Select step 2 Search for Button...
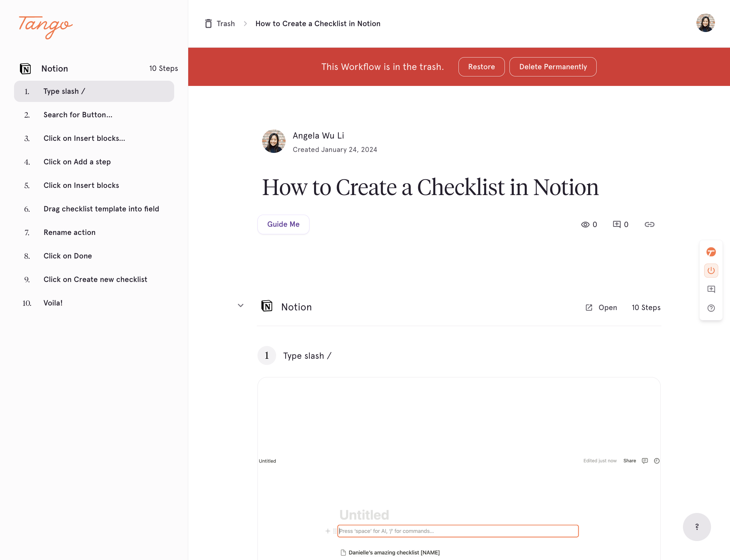Screen dimensions: 730x560 94,115
